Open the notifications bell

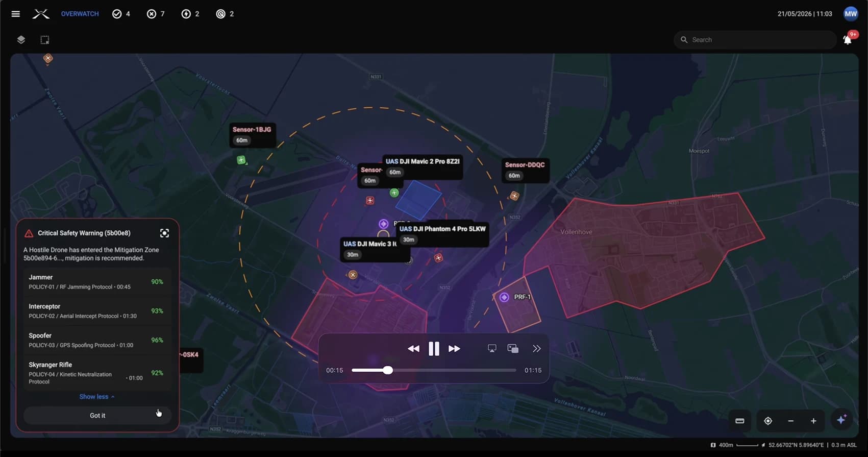(848, 39)
